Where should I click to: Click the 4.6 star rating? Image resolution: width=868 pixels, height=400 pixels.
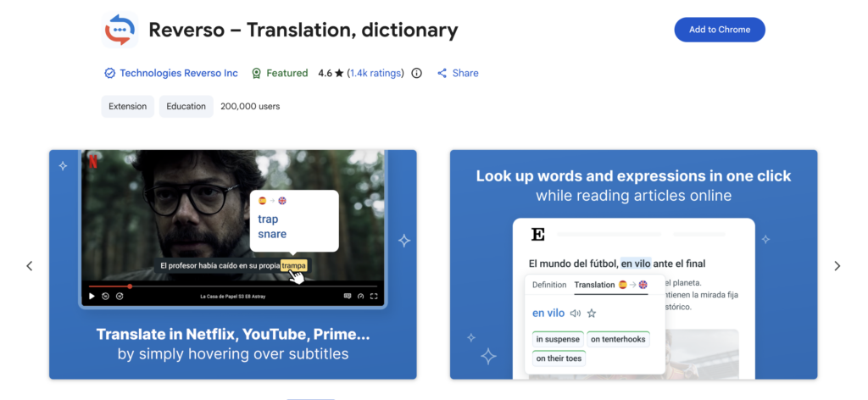point(331,73)
